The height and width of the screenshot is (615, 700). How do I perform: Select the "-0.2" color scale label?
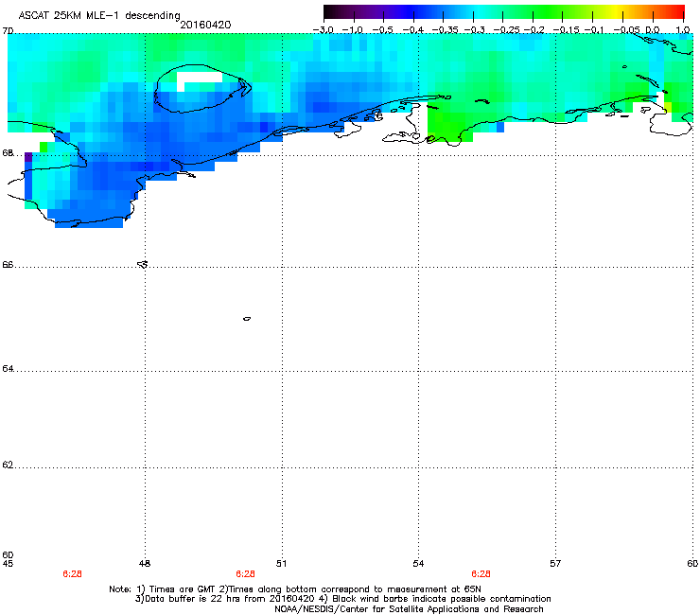pos(534,30)
